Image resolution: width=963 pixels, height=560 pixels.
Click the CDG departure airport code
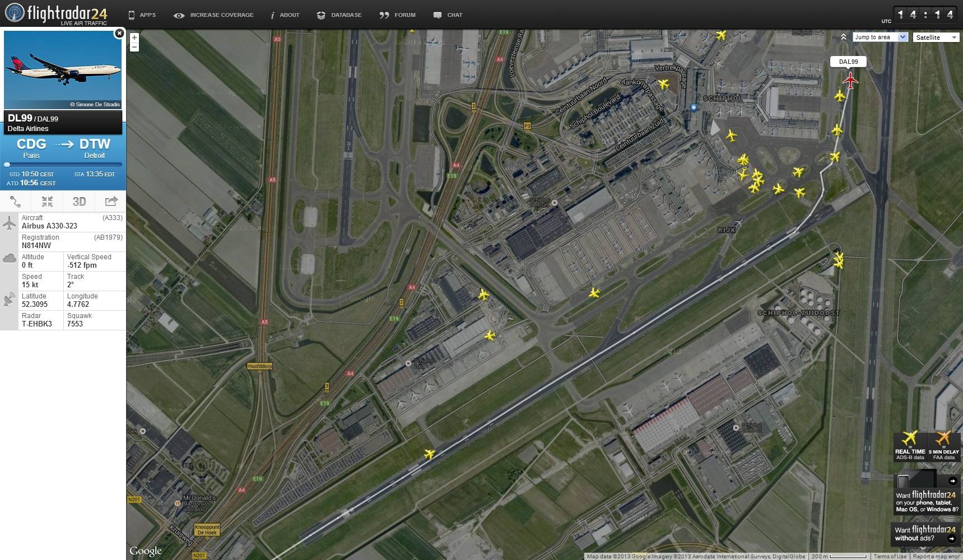point(31,144)
